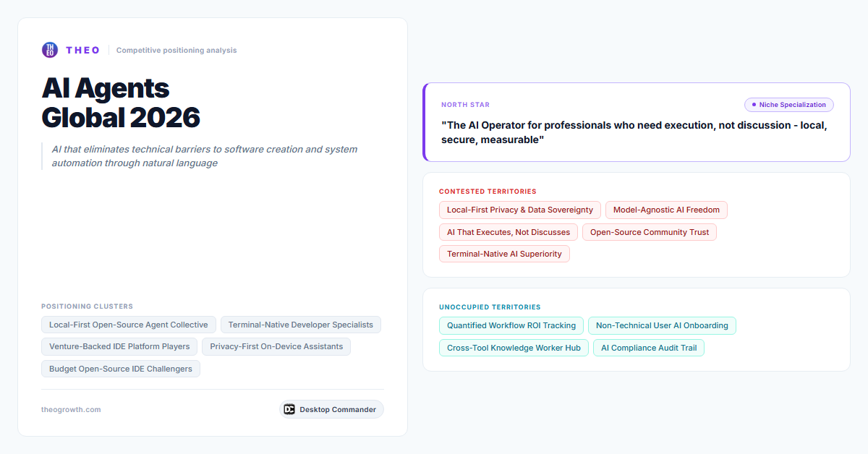Click the 'UNOCCUPIED TERRITORIES' heading
Image resolution: width=868 pixels, height=454 pixels.
[x=490, y=307]
